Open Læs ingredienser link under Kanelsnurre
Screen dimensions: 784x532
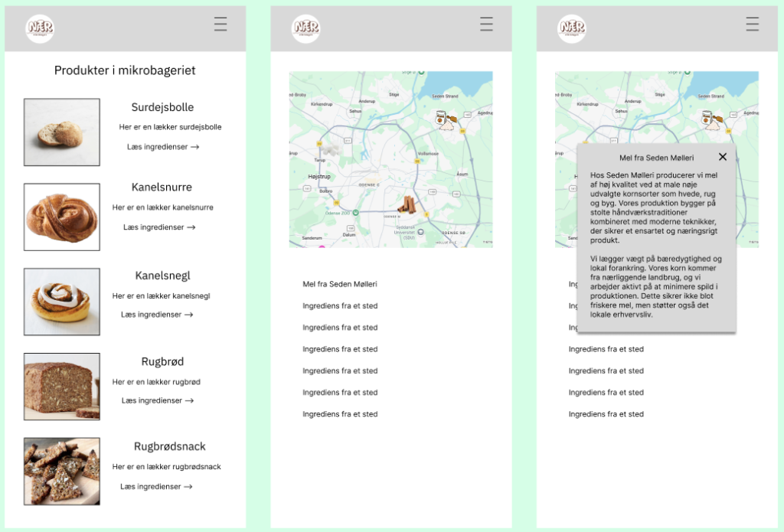point(159,227)
